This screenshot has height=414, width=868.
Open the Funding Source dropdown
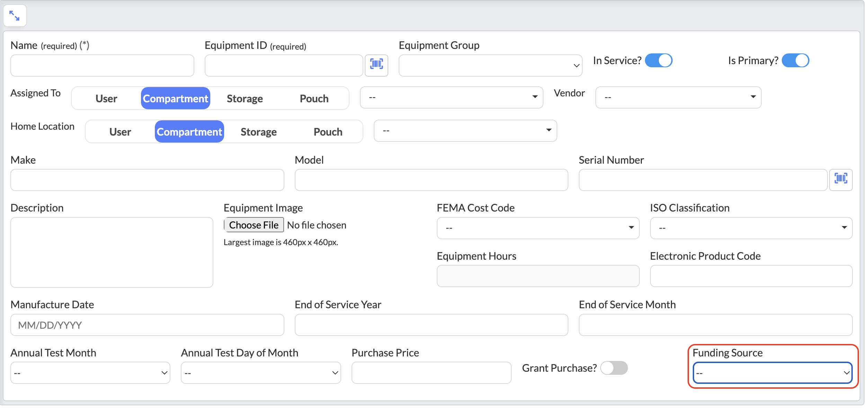[x=772, y=373]
